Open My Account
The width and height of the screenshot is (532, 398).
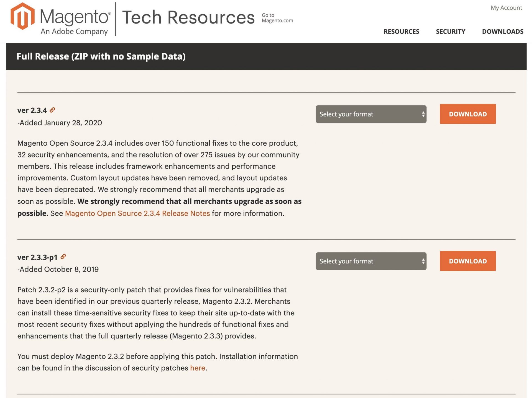506,8
